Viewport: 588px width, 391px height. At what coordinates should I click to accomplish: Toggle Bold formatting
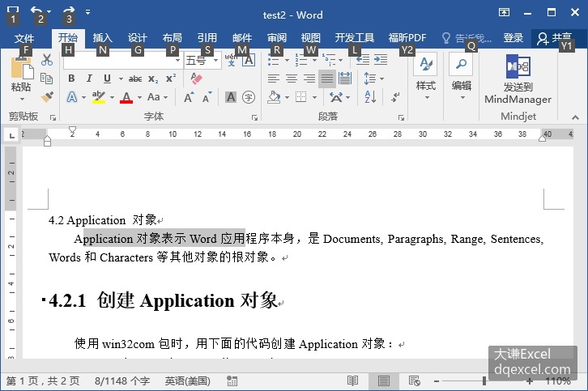71,79
